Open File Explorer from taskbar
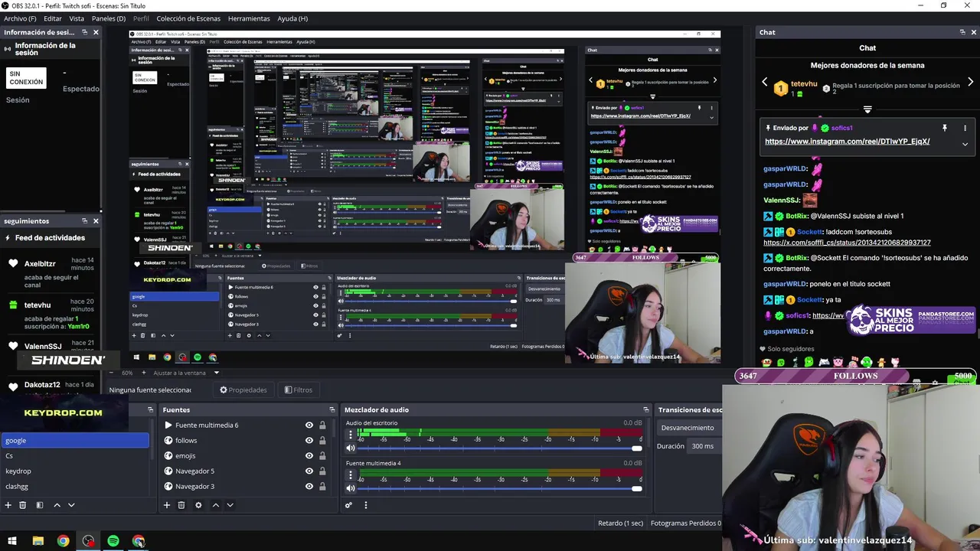 (x=38, y=541)
